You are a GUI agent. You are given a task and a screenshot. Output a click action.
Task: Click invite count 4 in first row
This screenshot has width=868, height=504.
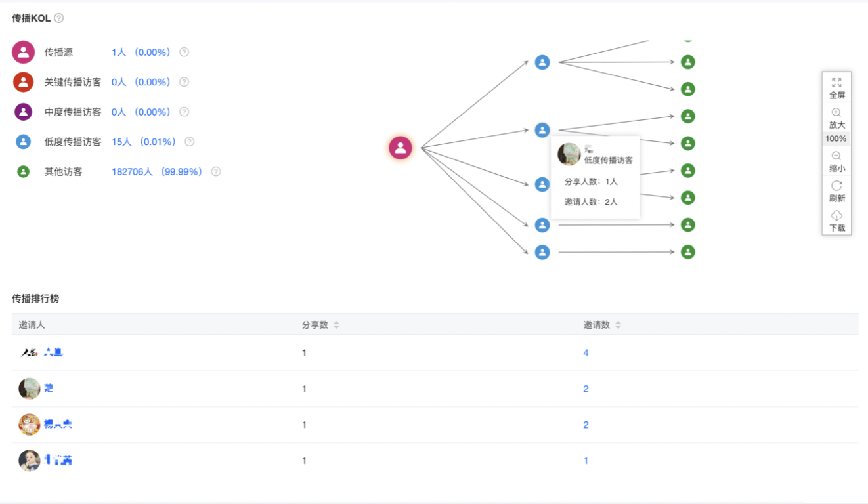[x=586, y=353]
